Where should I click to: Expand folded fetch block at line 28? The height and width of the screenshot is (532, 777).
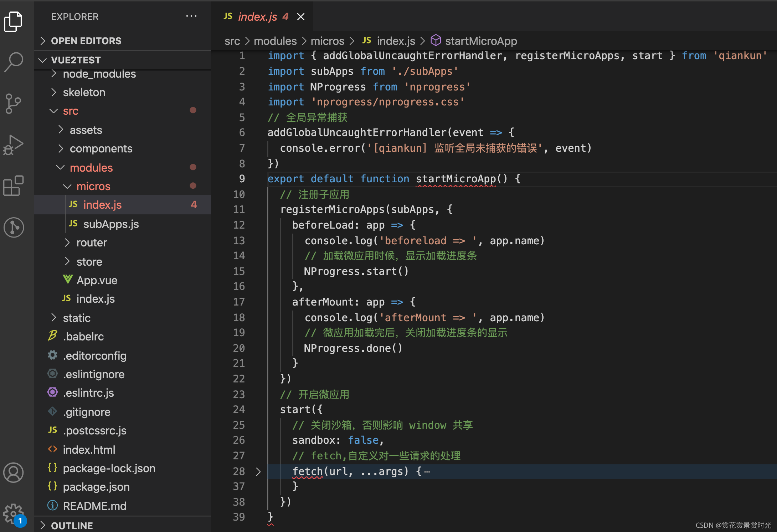point(258,472)
